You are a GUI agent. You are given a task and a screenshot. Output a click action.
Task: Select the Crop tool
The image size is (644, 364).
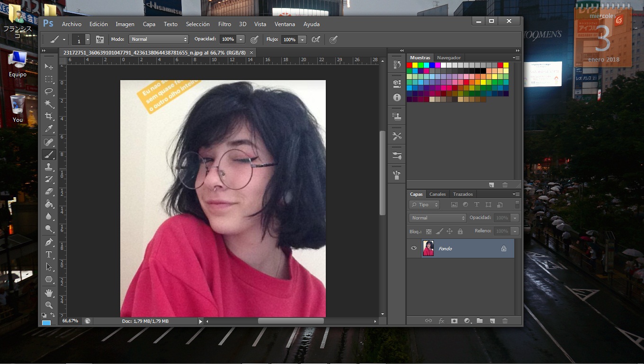pyautogui.click(x=49, y=116)
